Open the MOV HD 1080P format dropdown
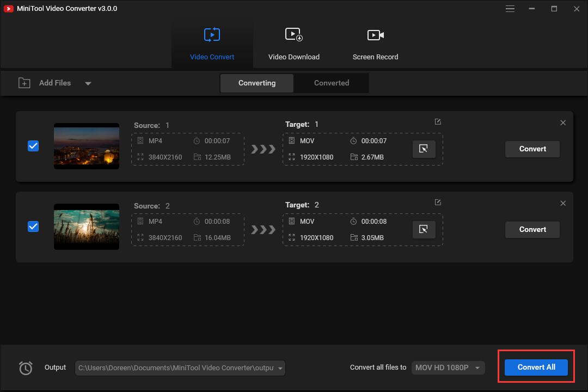The image size is (588, 392). tap(477, 368)
